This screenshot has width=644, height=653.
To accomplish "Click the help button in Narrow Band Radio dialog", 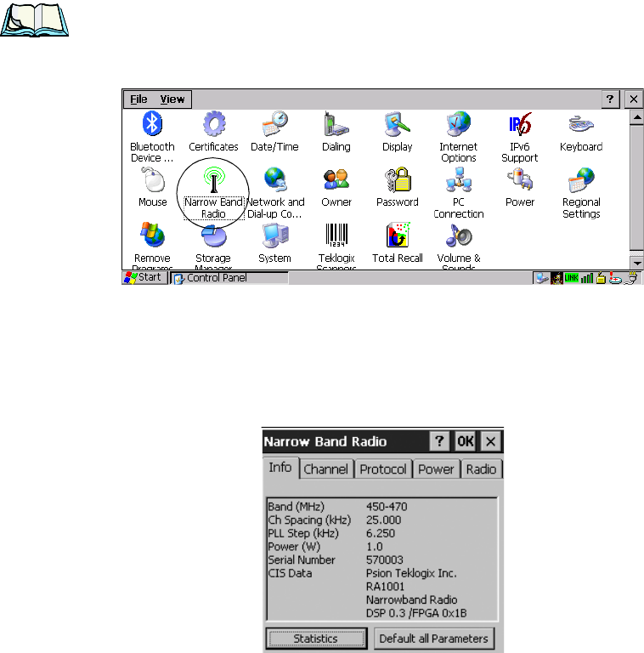I will [x=439, y=441].
